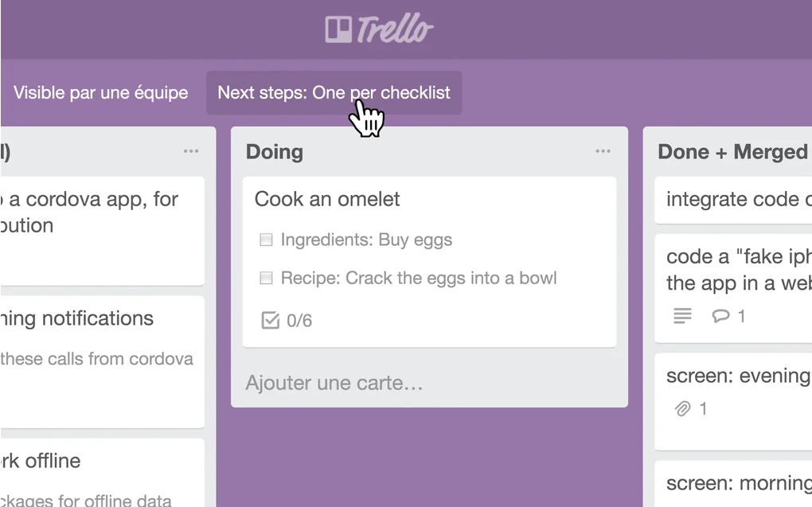Open the Visible par une équipe menu
This screenshot has width=812, height=507.
[100, 92]
